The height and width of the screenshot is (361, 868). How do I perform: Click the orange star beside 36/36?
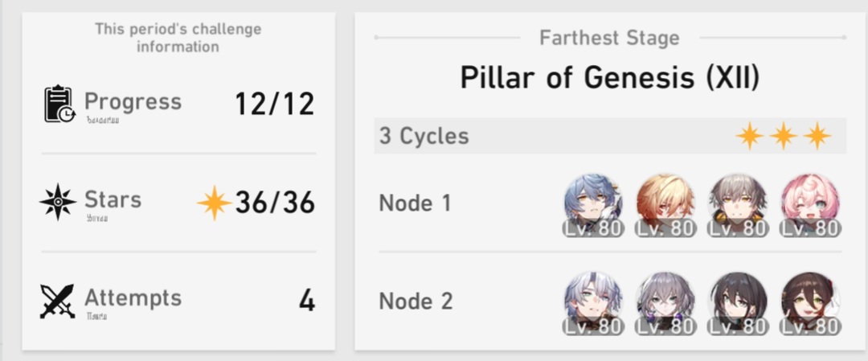coord(215,203)
